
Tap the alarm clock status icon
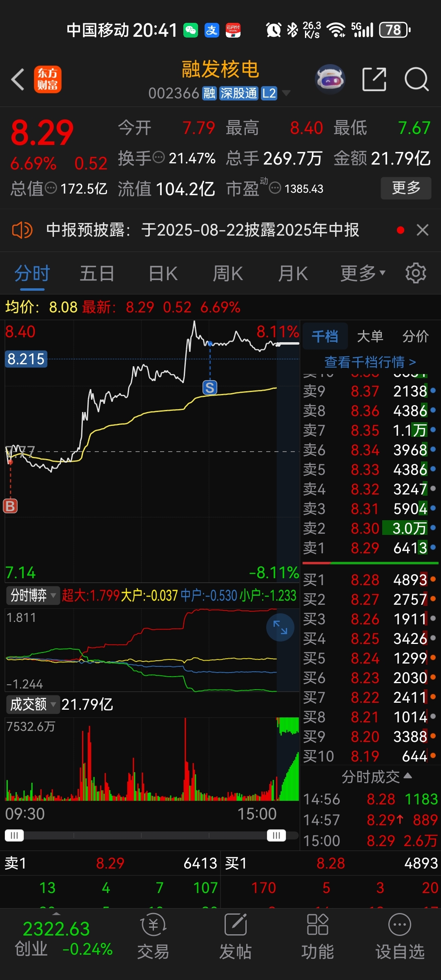click(x=274, y=30)
